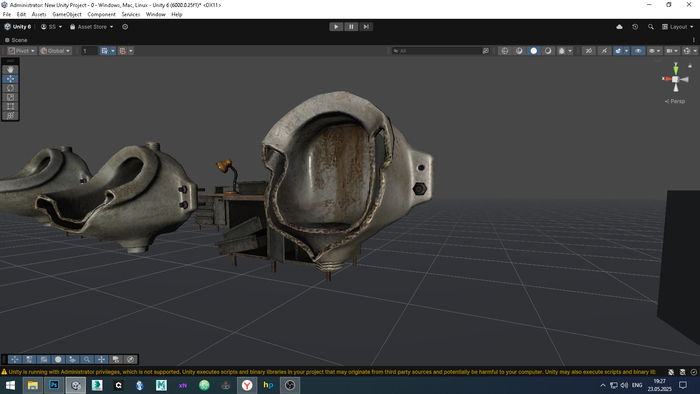Click the red X axis on orientation gizmo
The height and width of the screenshot is (394, 700).
coord(667,79)
